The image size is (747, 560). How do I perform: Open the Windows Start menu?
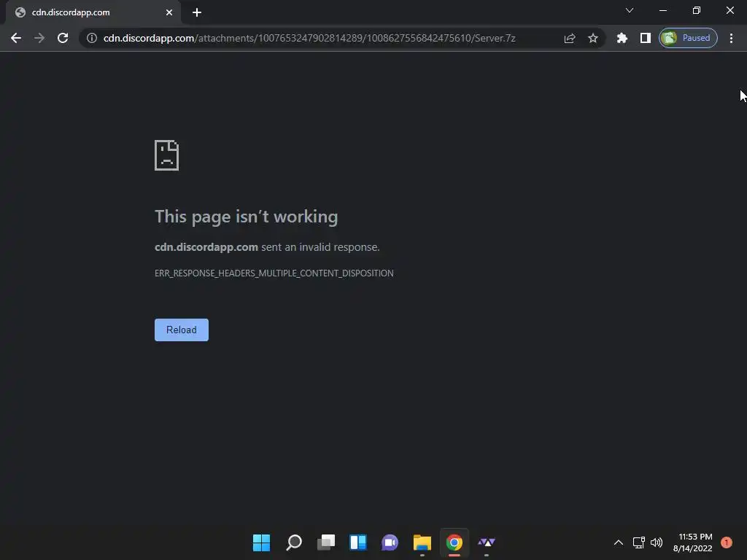pyautogui.click(x=262, y=542)
